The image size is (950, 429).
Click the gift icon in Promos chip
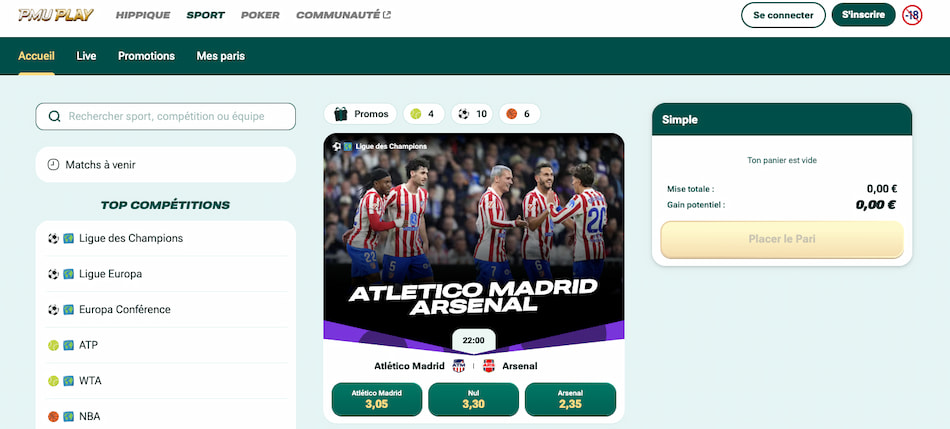coord(340,114)
